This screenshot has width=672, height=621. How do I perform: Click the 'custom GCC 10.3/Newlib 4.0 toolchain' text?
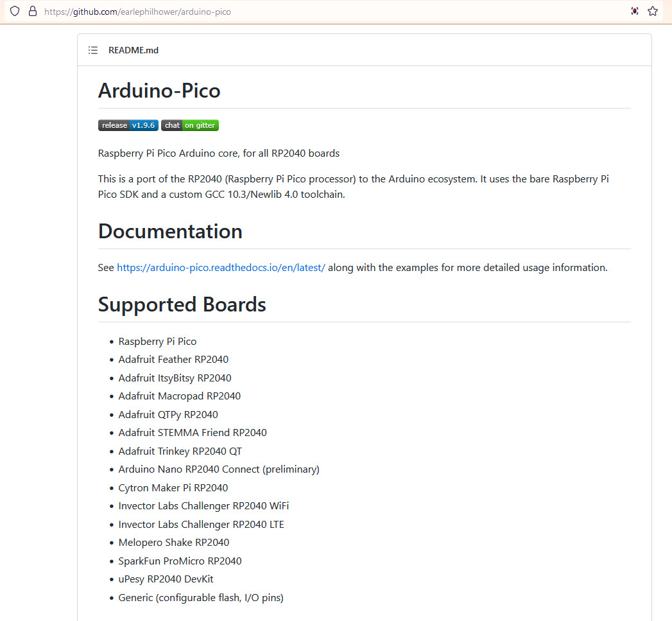point(257,195)
